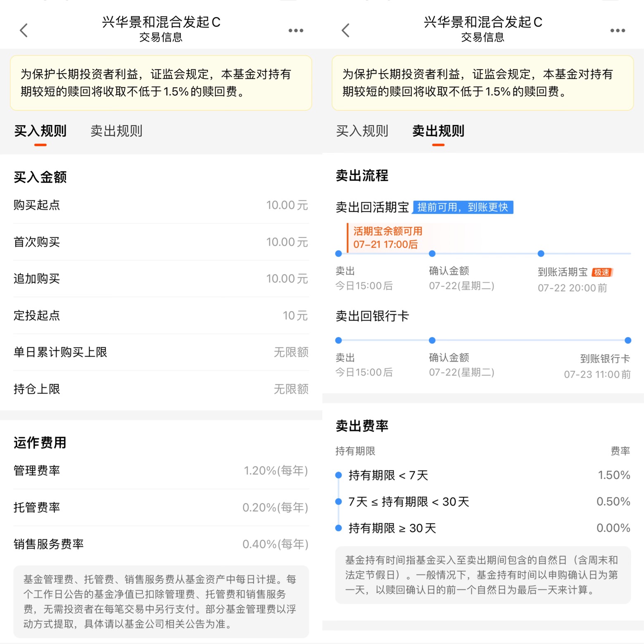The width and height of the screenshot is (644, 644).
Task: Open the more options menu on right screen
Action: pyautogui.click(x=618, y=31)
